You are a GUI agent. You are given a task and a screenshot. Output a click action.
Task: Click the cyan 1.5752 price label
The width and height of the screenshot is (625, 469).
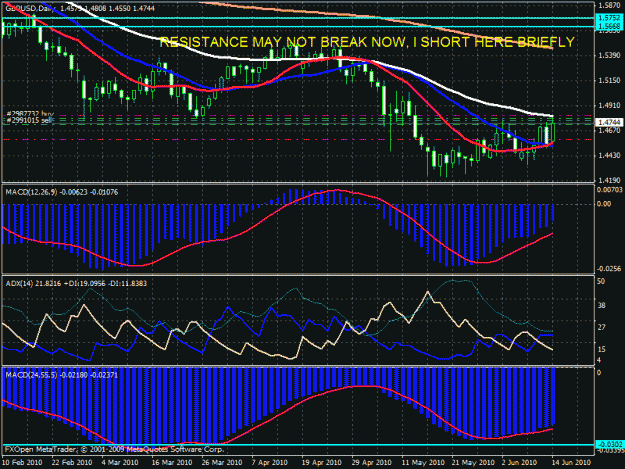(609, 18)
